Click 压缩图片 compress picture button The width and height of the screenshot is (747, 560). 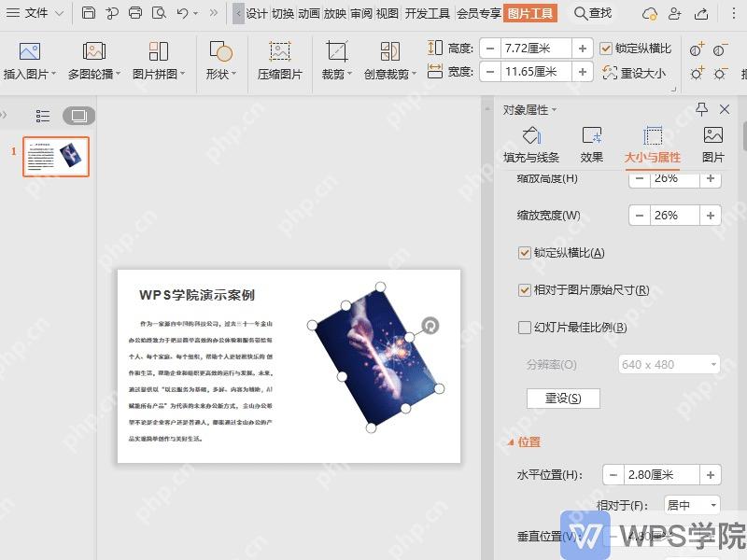(x=280, y=61)
